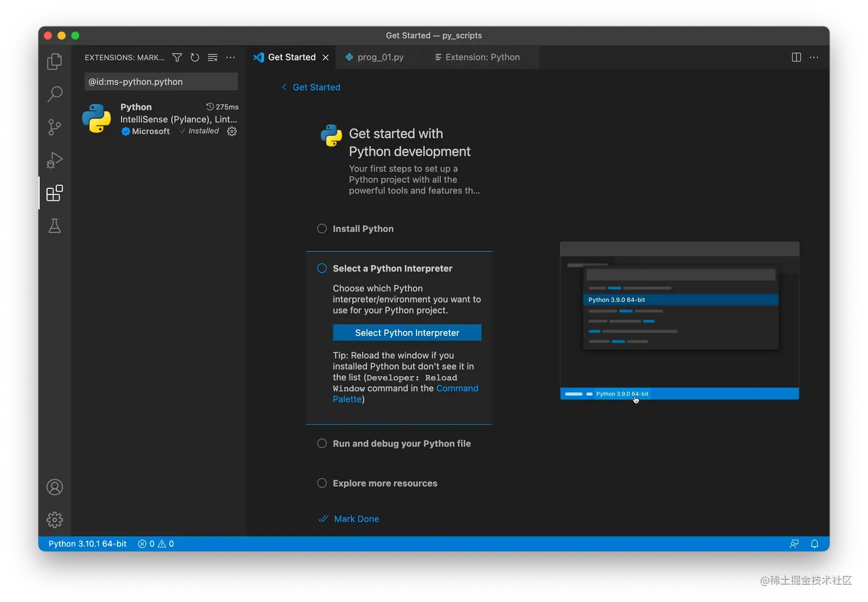The height and width of the screenshot is (602, 868).
Task: Open editor more actions menu
Action: 814,57
